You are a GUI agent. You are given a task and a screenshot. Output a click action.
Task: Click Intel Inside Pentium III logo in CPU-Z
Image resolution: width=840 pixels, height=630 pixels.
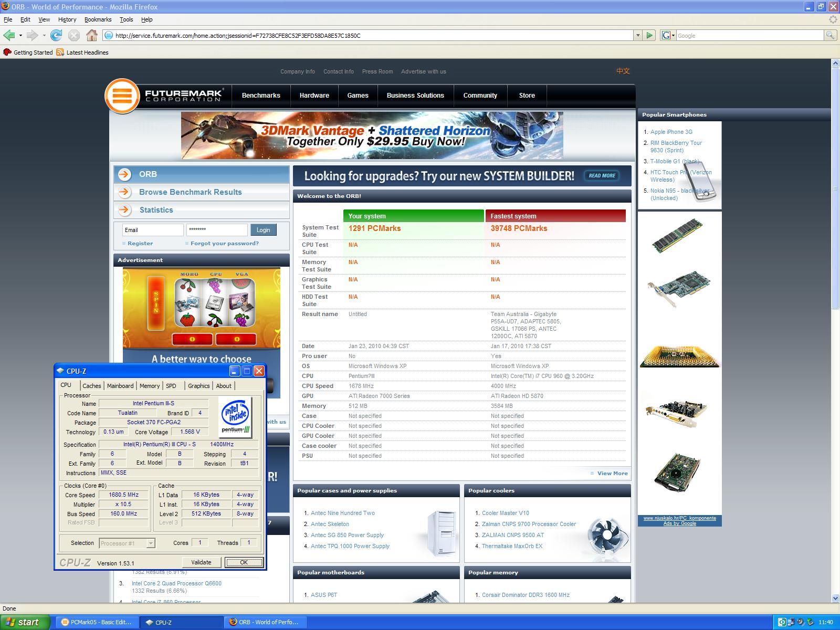[x=236, y=417]
